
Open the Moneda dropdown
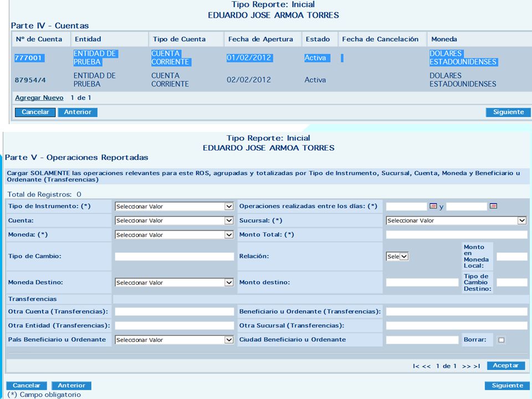pos(175,235)
